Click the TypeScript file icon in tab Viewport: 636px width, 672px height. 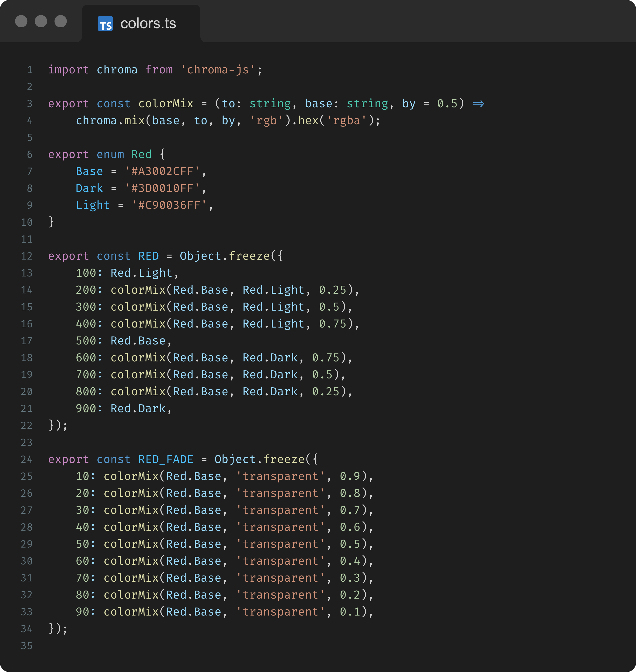click(x=105, y=24)
